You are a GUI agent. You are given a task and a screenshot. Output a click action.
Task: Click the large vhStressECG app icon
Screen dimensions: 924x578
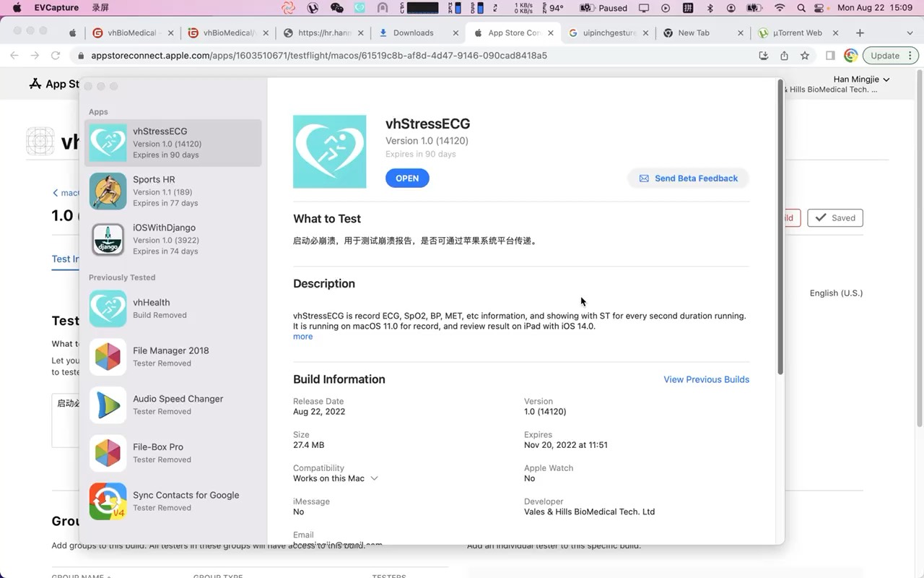tap(329, 152)
